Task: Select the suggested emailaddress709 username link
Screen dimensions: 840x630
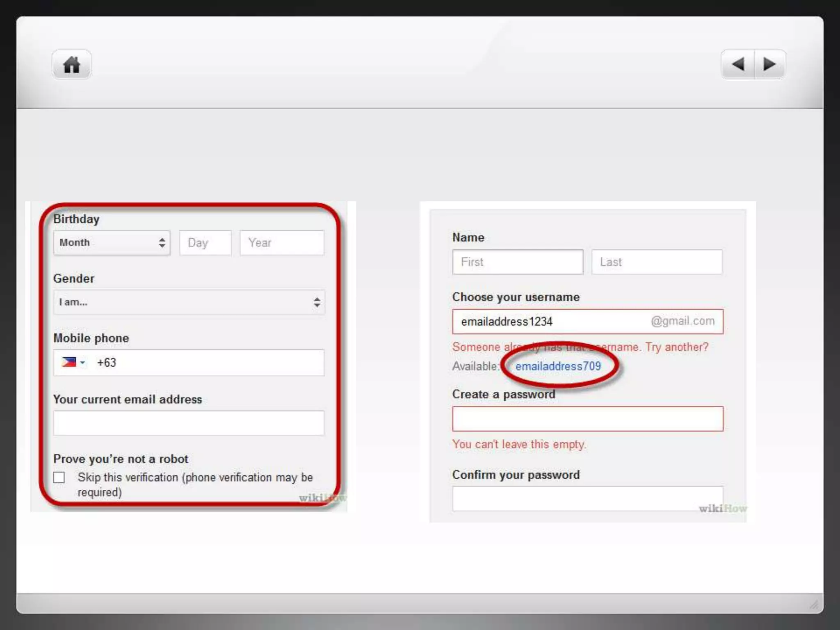Action: click(x=558, y=366)
